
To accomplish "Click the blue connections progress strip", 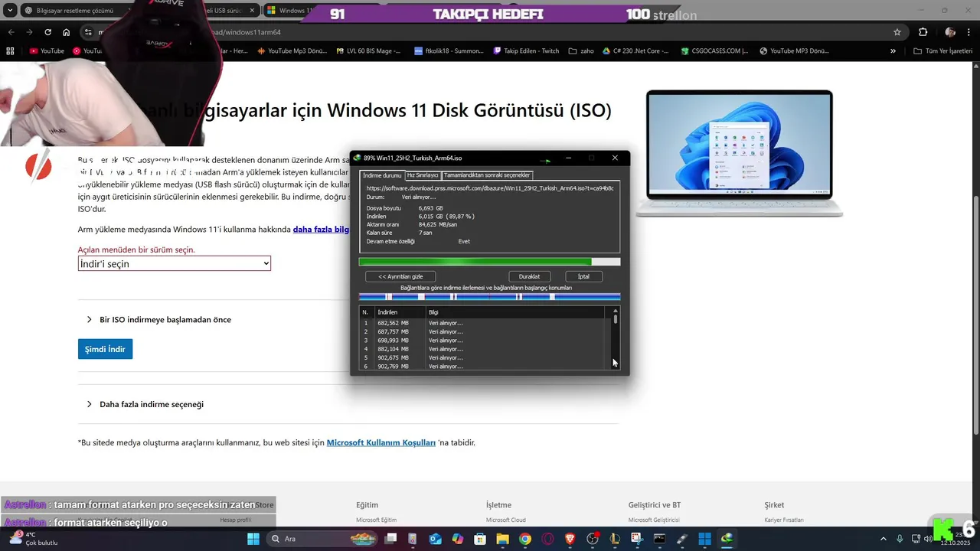I will coord(489,297).
